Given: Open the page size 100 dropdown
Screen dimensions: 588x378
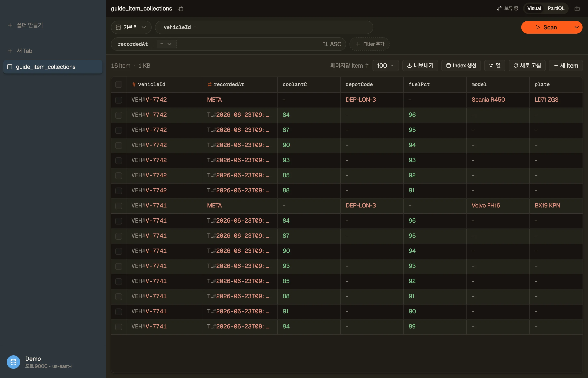Looking at the screenshot, I should coord(386,66).
